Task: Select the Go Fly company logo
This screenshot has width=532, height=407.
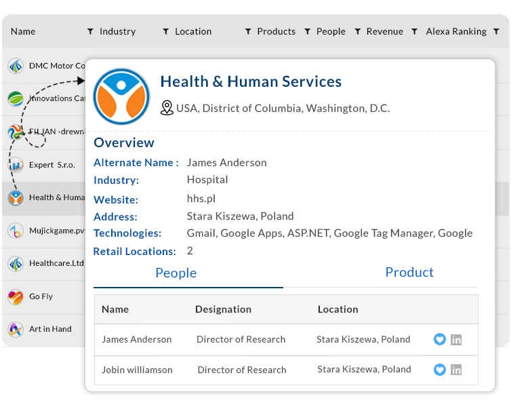Action: coord(16,296)
